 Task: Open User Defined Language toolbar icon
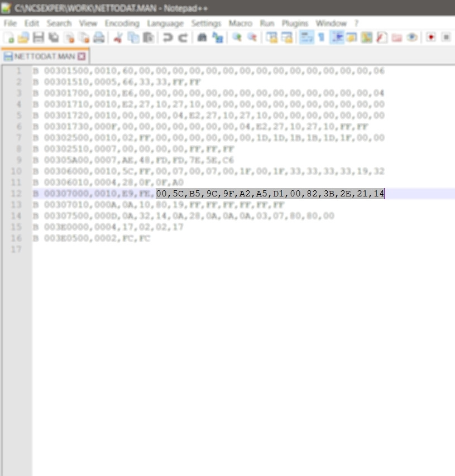[x=352, y=37]
